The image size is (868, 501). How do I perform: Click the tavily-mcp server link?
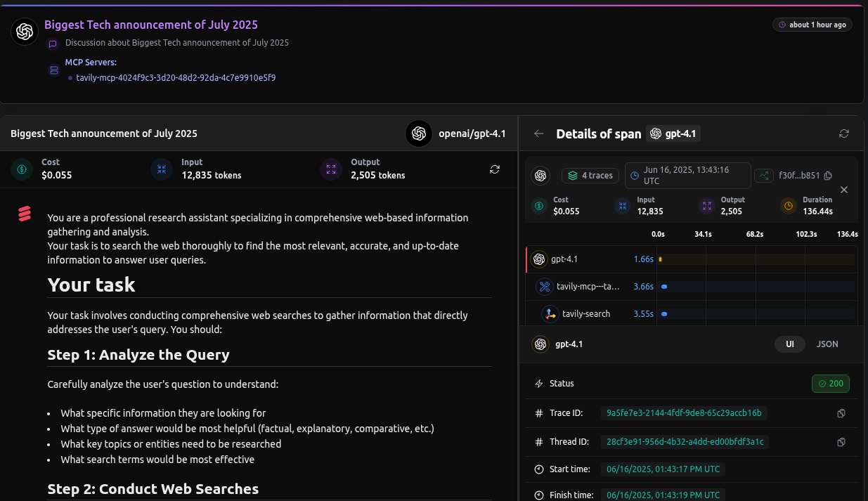[x=176, y=78]
